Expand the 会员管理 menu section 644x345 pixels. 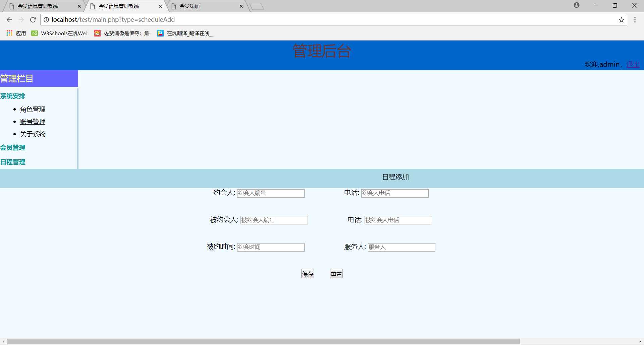coord(13,148)
